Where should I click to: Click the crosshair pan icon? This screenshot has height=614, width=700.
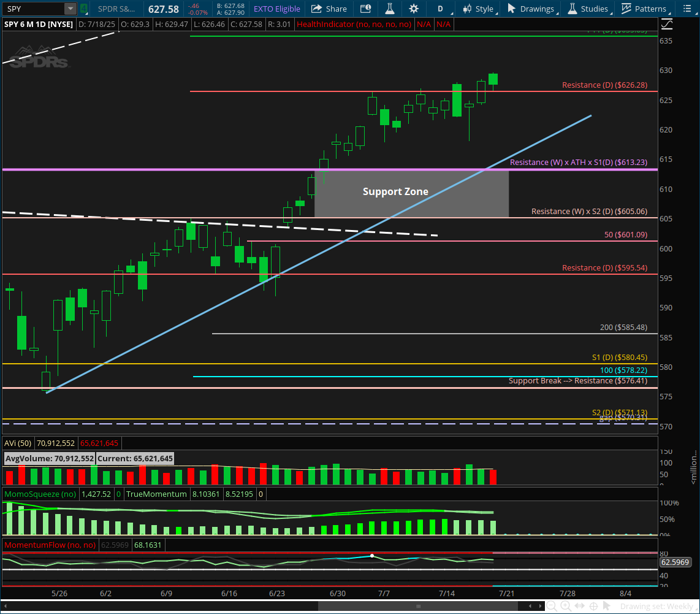[x=593, y=607]
